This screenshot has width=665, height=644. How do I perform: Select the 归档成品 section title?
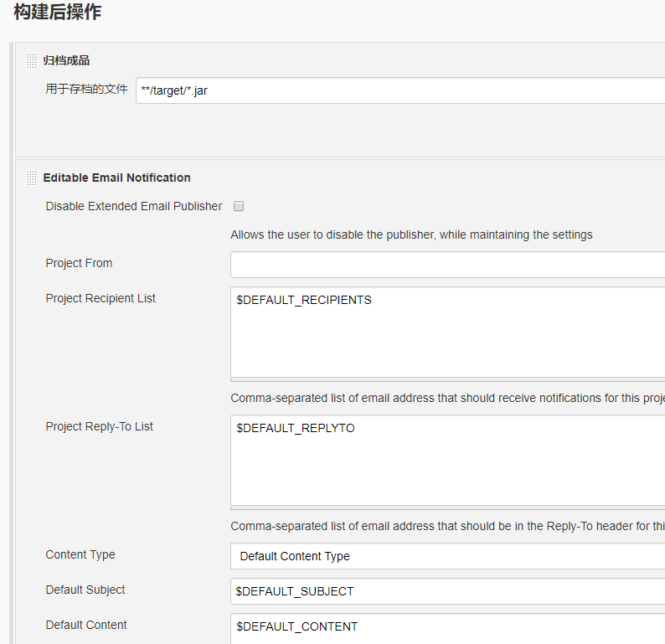coord(67,60)
